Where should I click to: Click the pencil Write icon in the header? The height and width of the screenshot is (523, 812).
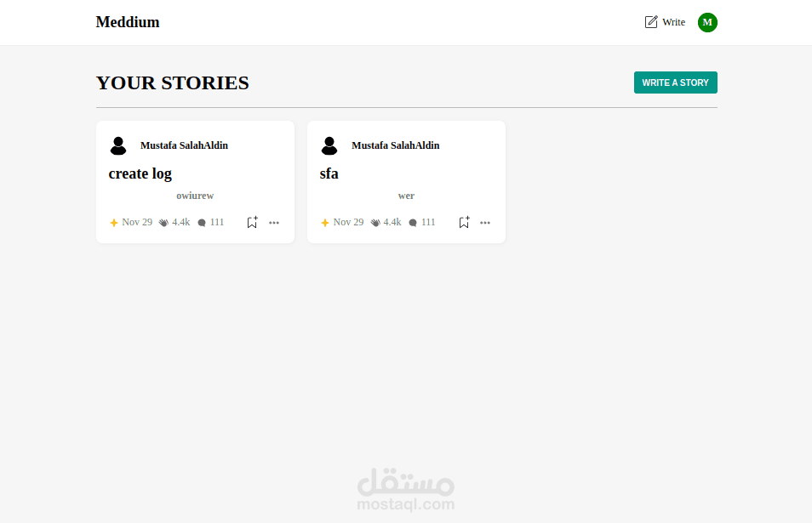[x=651, y=22]
